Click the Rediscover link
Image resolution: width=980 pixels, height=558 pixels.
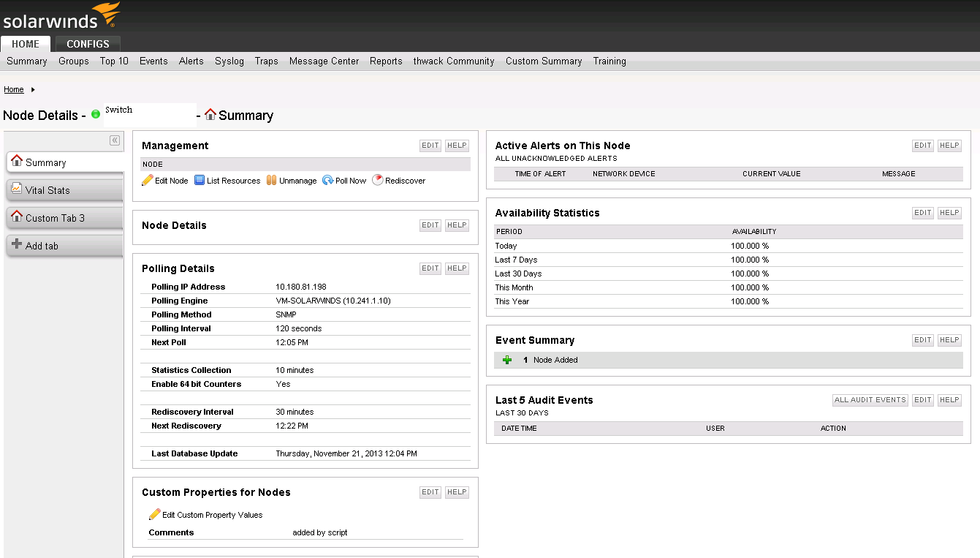pos(406,181)
